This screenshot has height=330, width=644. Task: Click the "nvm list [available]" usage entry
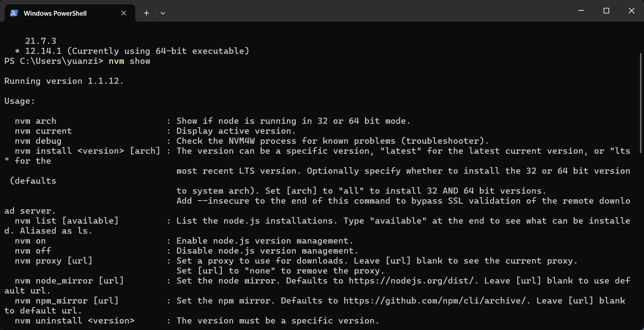(67, 221)
